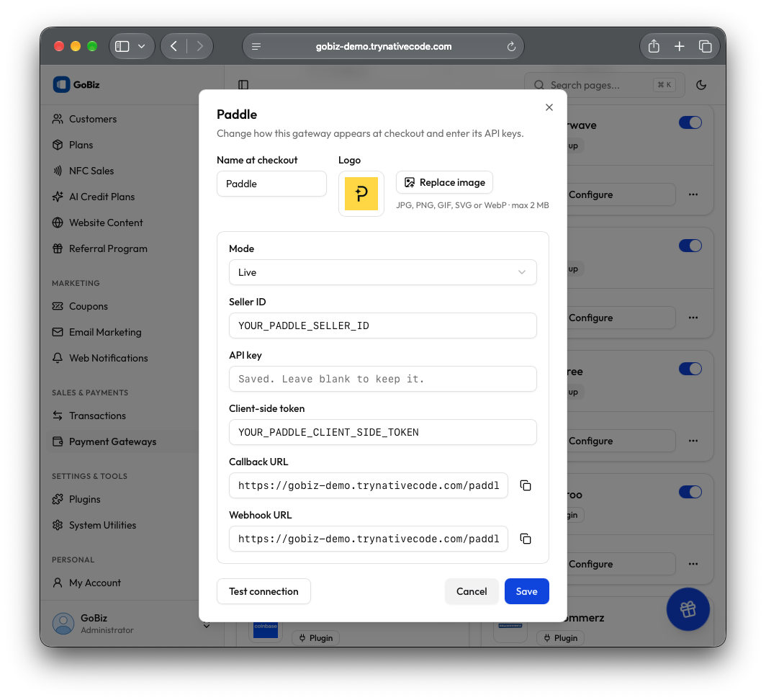This screenshot has width=766, height=700.
Task: Open a new Safari tab
Action: pyautogui.click(x=679, y=46)
